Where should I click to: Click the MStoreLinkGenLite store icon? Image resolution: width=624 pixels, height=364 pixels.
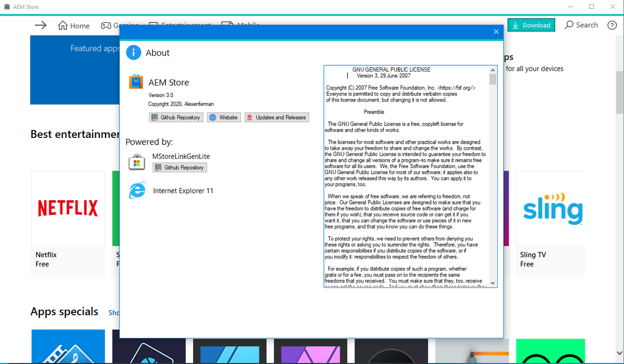pyautogui.click(x=137, y=162)
